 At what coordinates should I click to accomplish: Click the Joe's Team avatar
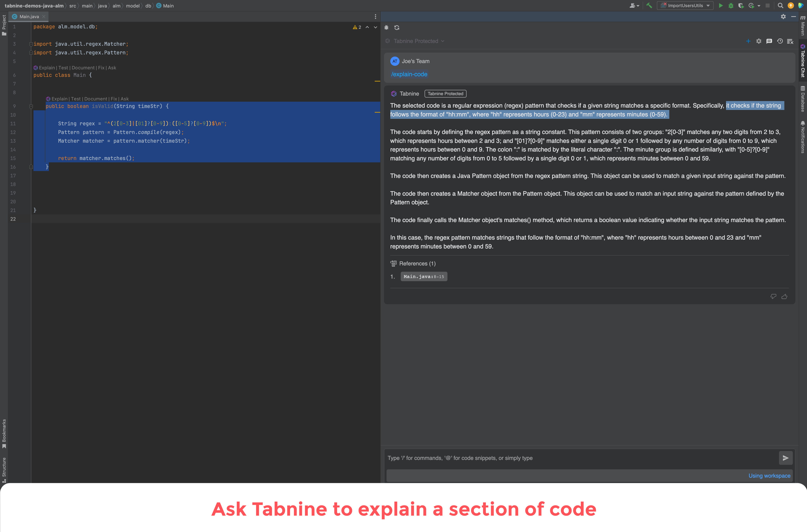[394, 61]
